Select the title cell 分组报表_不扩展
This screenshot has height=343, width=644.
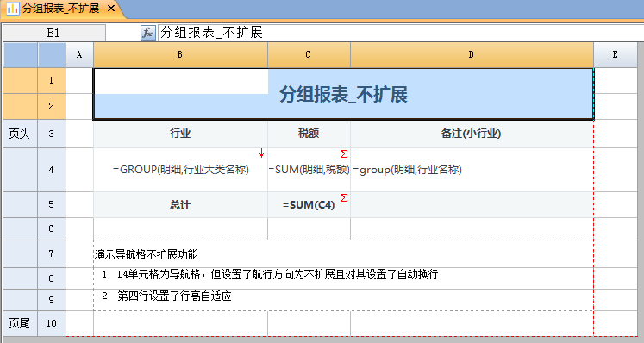click(x=343, y=94)
